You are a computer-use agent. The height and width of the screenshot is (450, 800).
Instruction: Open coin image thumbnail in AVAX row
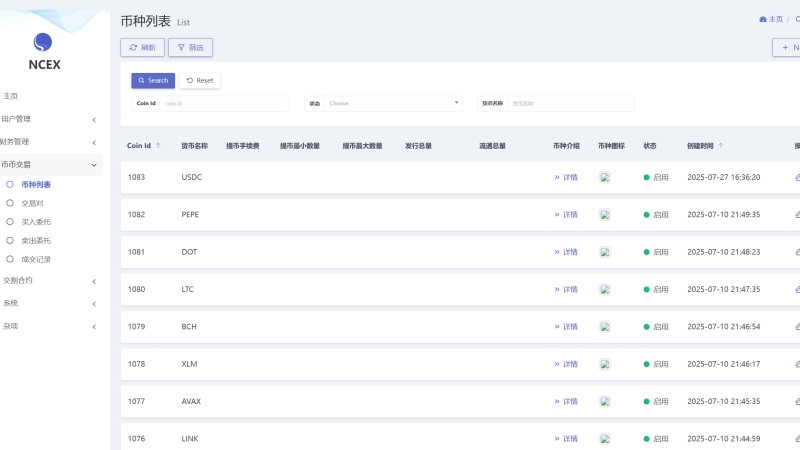click(605, 402)
